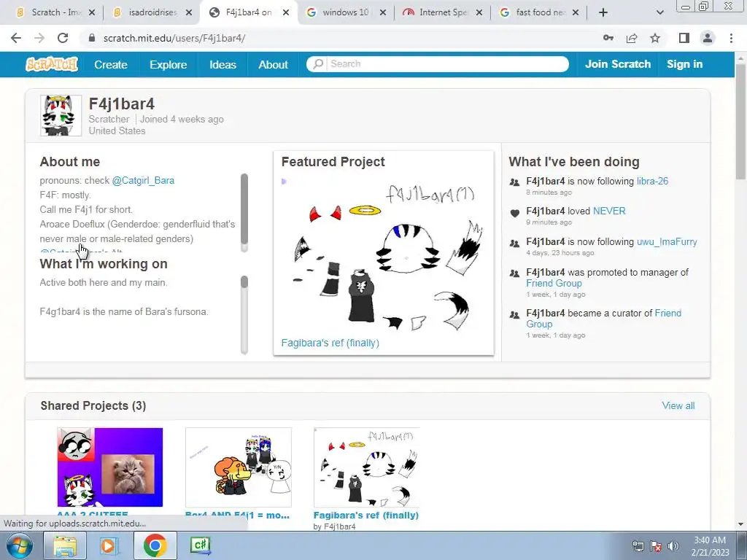
Task: Open the Fagibara's ref (finally) featured link
Action: point(330,343)
